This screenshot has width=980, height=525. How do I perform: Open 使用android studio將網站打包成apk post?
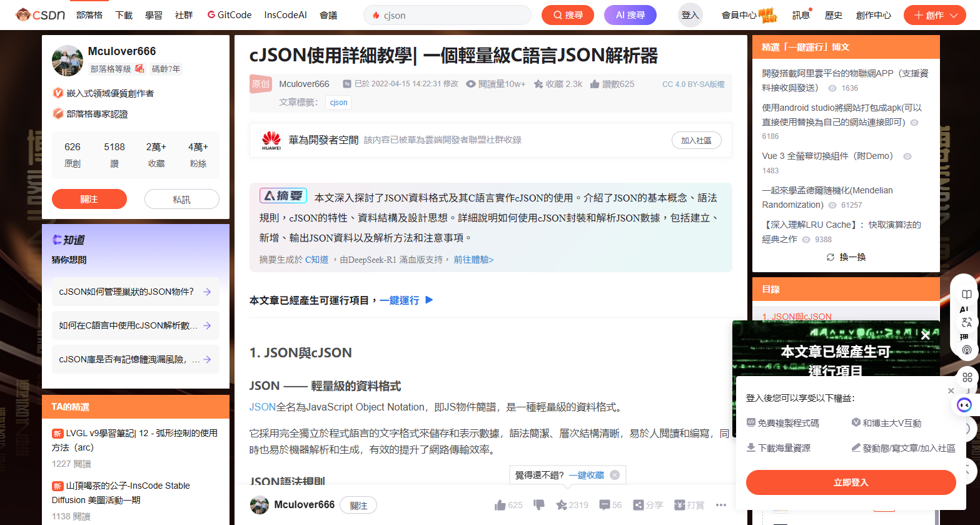tap(842, 115)
